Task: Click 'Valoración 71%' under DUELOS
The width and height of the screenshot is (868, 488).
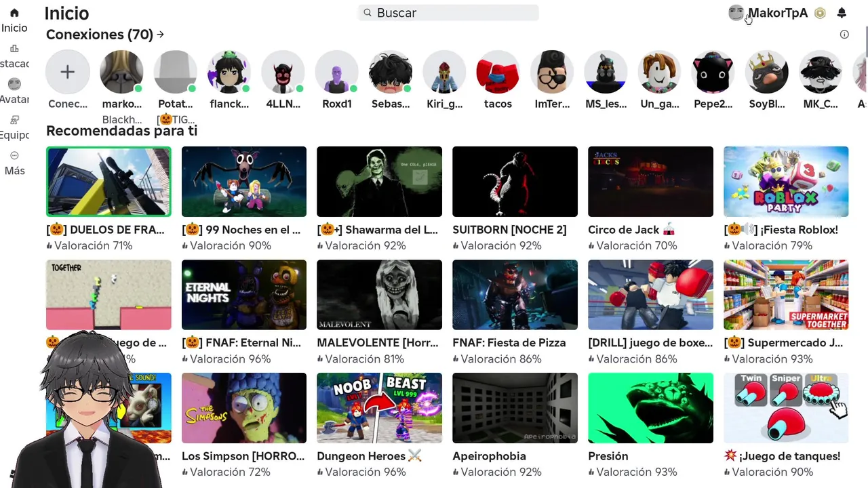Action: click(x=93, y=246)
